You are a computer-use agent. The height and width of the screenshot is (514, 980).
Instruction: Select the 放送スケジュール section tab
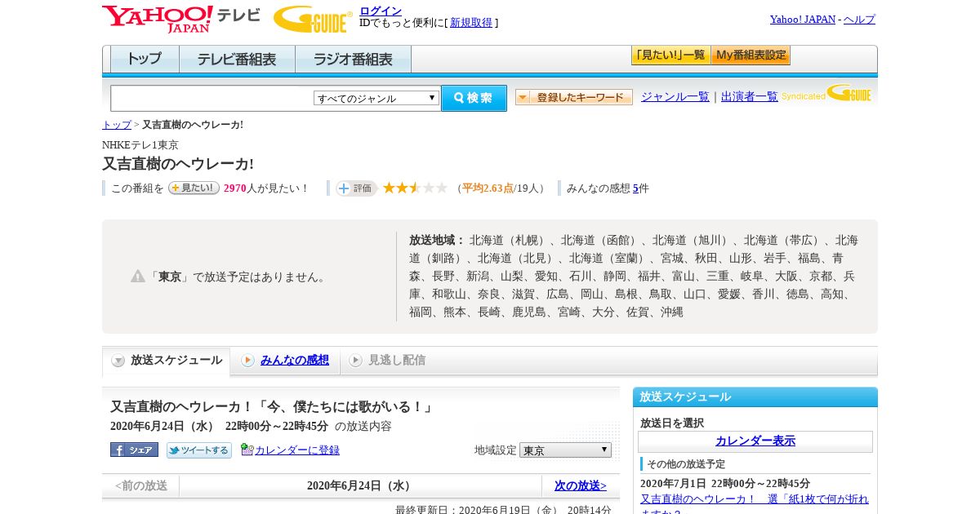coord(167,361)
